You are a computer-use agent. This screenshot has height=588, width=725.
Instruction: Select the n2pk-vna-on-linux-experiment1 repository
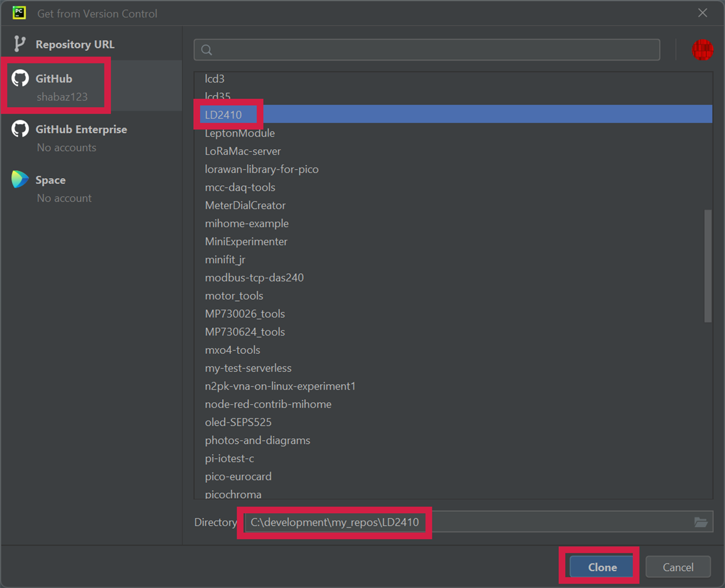(x=454, y=386)
